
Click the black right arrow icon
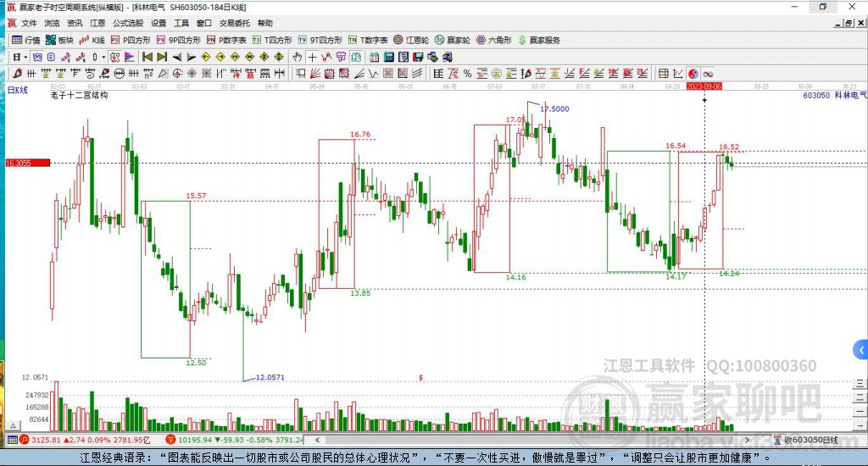click(191, 57)
